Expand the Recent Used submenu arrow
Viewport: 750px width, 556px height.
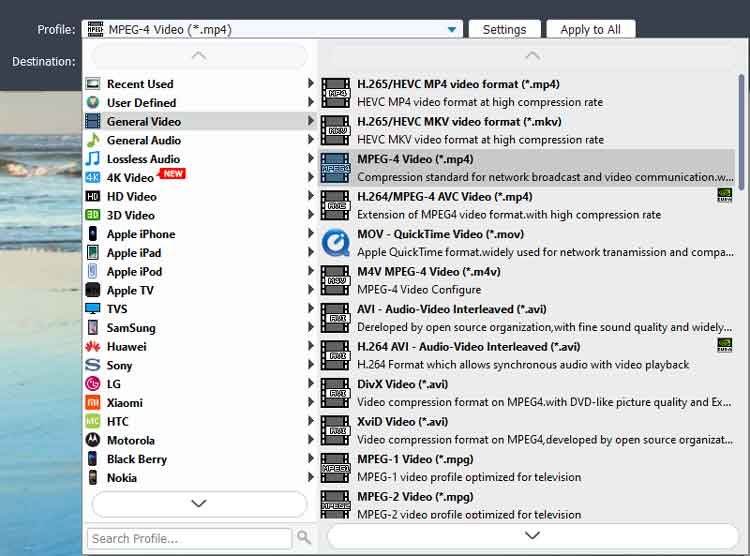pos(310,83)
